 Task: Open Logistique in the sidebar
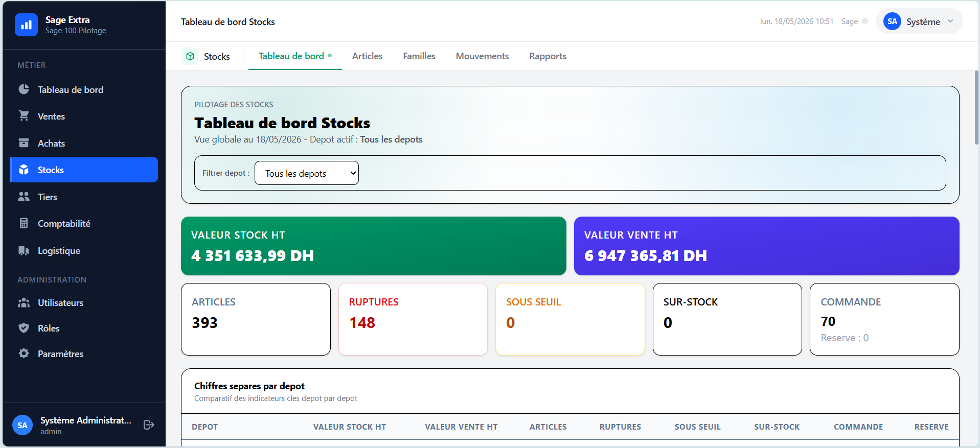[x=84, y=250]
